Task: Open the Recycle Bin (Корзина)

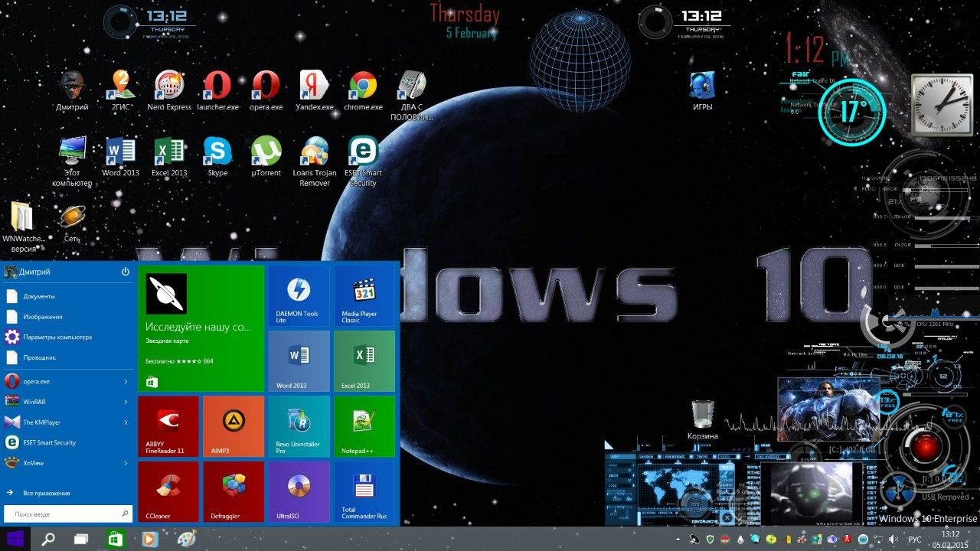Action: pos(702,418)
